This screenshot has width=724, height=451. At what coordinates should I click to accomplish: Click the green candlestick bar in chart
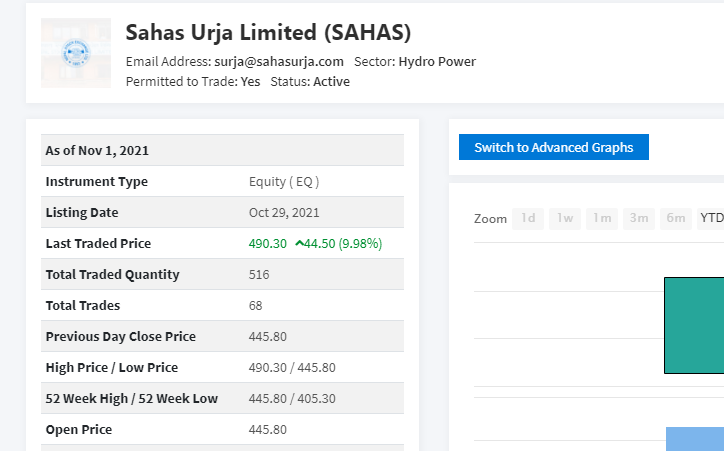point(694,325)
